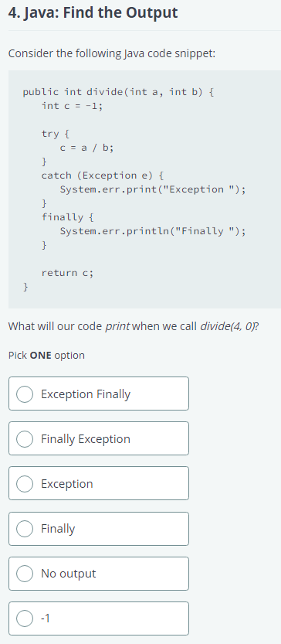This screenshot has height=644, width=281.
Task: Click the 'public int divide' method signature line
Action: [118, 92]
